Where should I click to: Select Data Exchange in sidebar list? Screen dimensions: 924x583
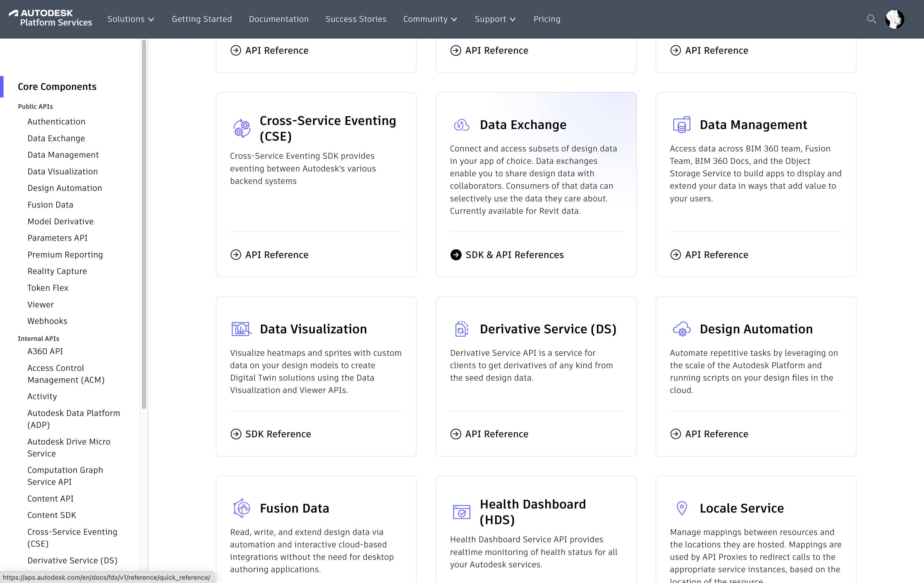[56, 138]
